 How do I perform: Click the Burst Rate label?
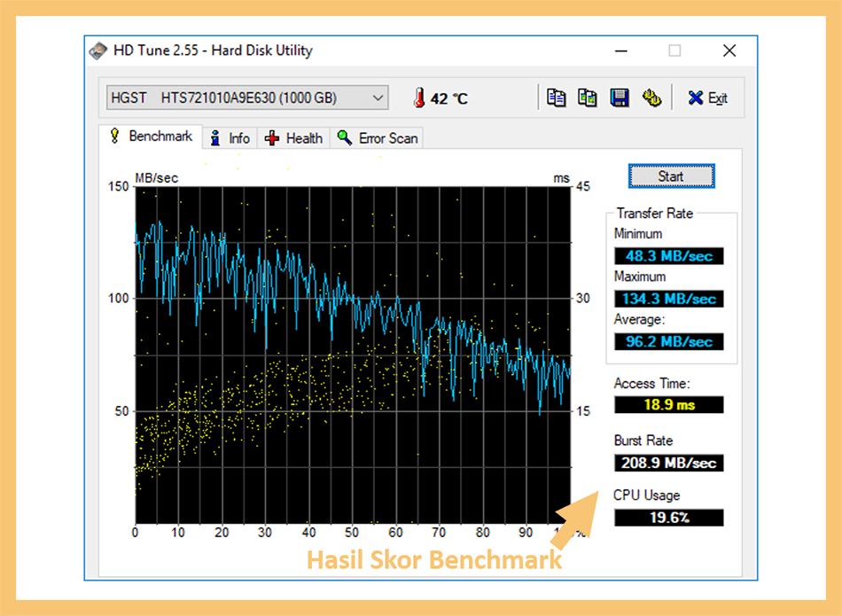click(x=643, y=441)
